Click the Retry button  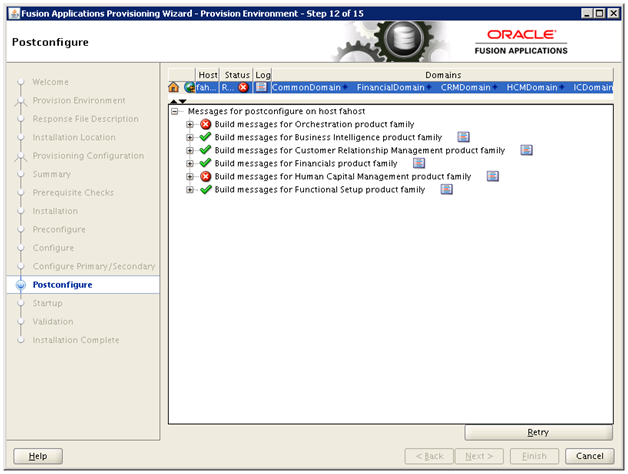(538, 432)
